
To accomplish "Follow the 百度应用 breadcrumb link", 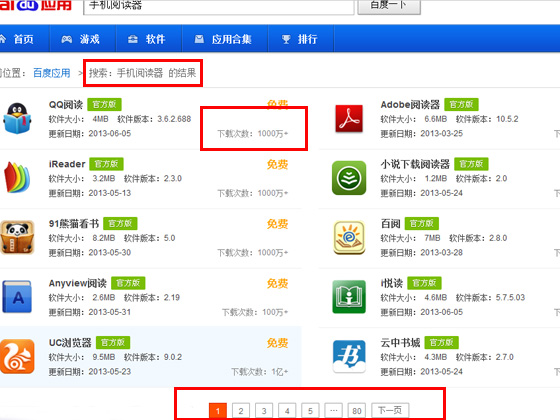I will coord(52,73).
